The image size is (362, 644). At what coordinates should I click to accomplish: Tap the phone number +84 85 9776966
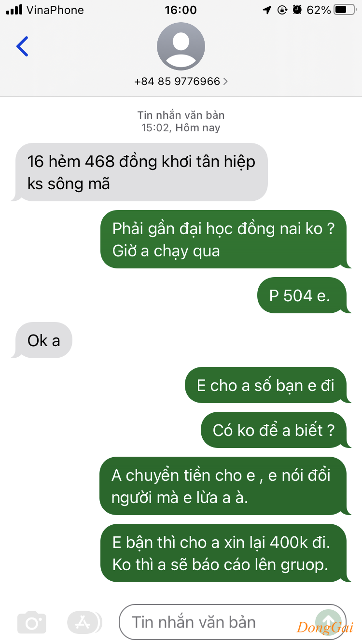(177, 82)
